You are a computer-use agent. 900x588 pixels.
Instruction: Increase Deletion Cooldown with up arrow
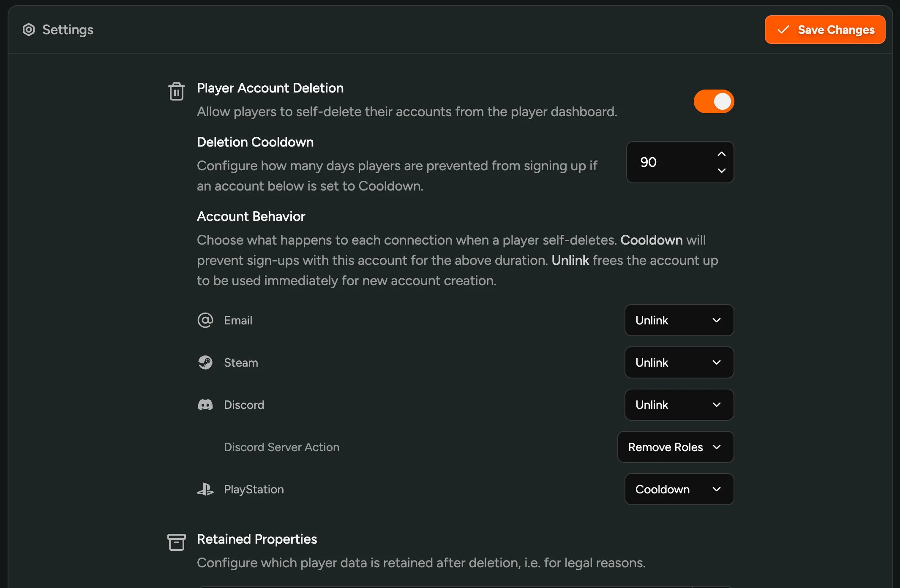coord(721,154)
